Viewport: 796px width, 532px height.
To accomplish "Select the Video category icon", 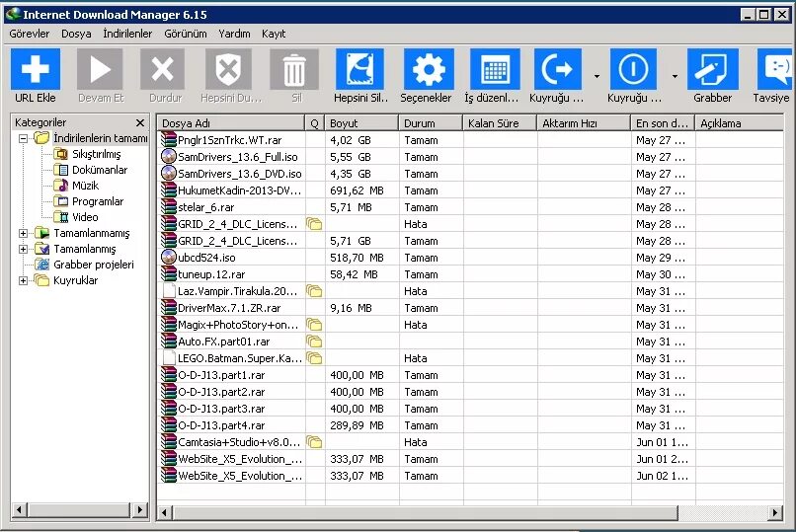I will [61, 217].
